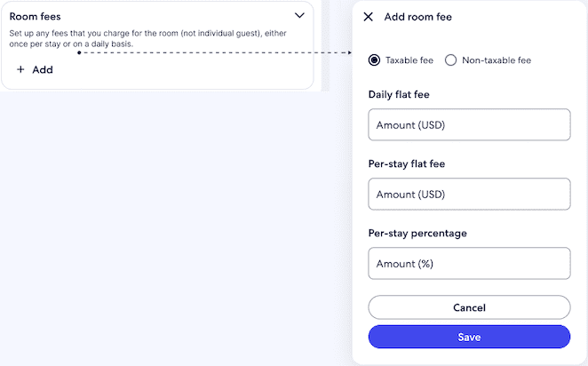Click the Taxable fee label text
Image resolution: width=588 pixels, height=366 pixels.
coord(409,60)
